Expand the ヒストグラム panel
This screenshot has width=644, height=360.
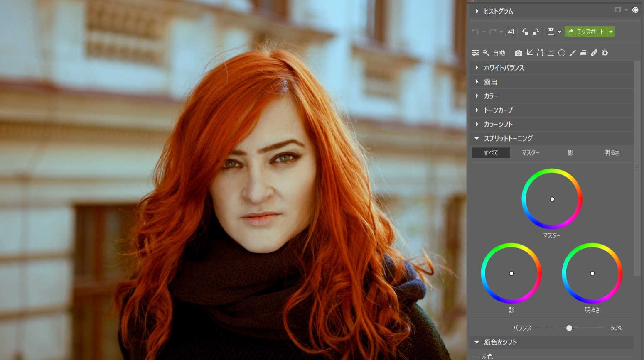coord(477,11)
